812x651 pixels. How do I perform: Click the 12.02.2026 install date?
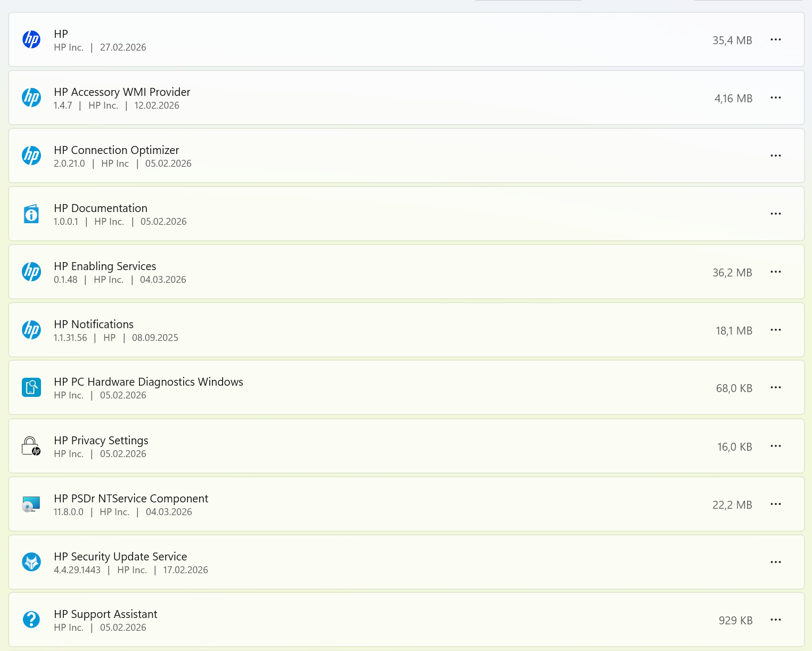[157, 105]
